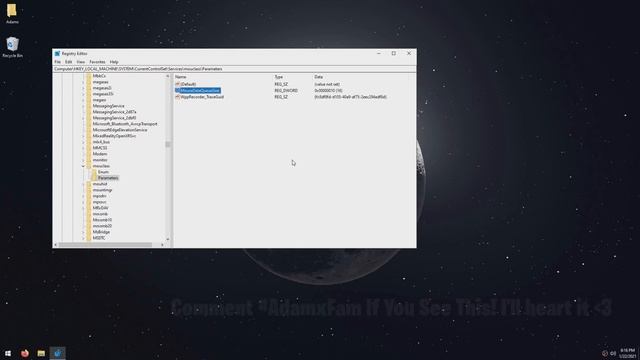Click the (value not set) data cell
The image size is (640, 360).
[x=327, y=84]
